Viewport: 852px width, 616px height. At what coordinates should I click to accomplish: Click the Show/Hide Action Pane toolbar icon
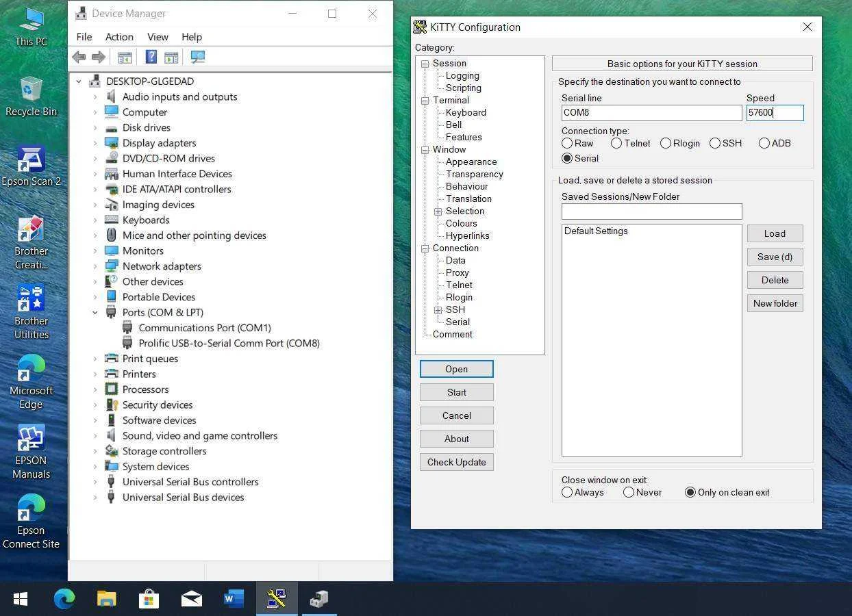(x=171, y=57)
